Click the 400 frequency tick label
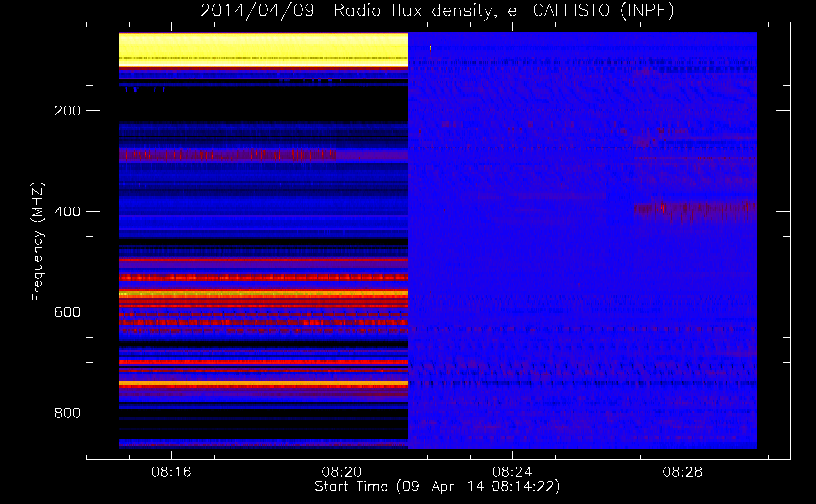The width and height of the screenshot is (816, 504). [68, 212]
